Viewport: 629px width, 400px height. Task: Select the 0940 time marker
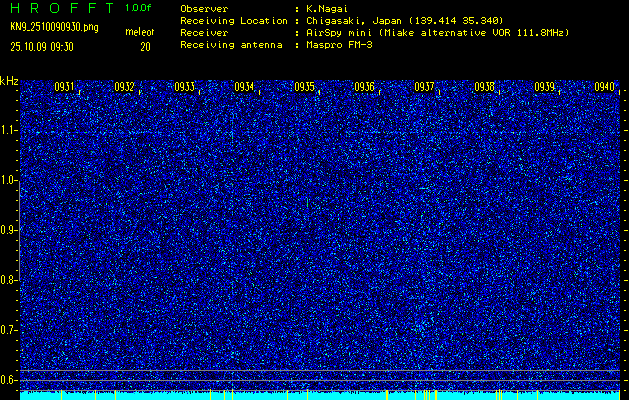click(x=604, y=87)
